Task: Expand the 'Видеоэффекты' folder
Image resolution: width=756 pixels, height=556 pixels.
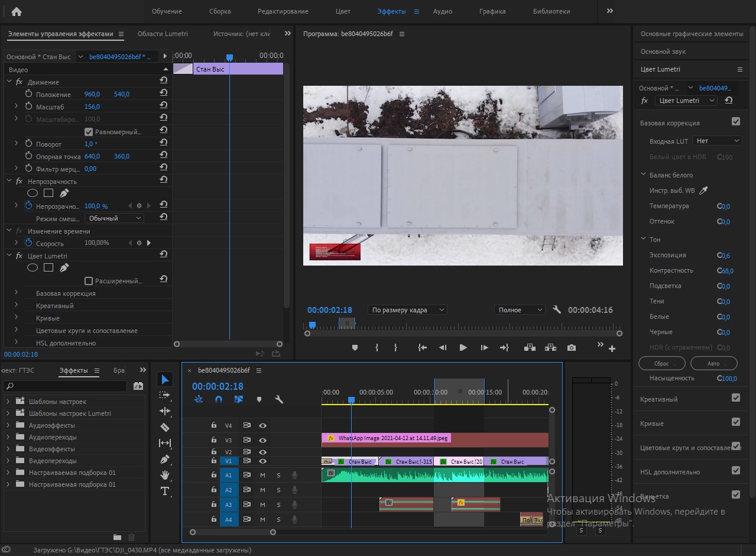Action: pos(8,449)
